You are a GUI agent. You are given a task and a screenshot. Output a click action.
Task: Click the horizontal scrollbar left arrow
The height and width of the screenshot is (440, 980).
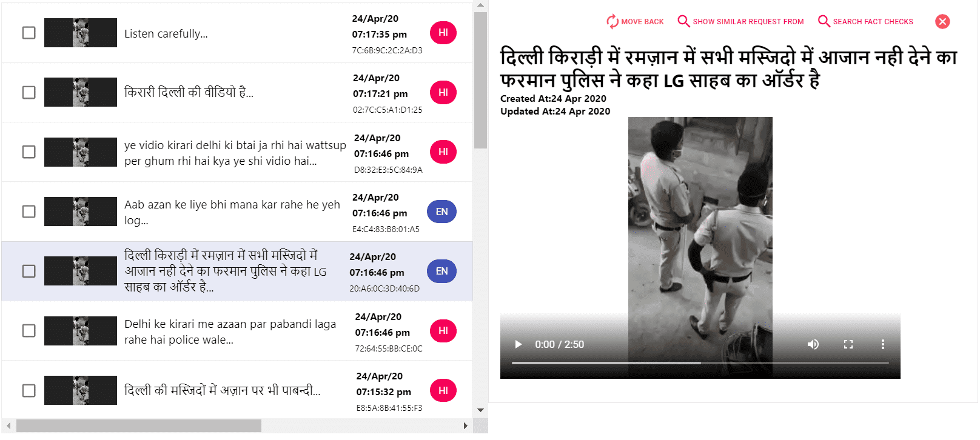(8, 426)
